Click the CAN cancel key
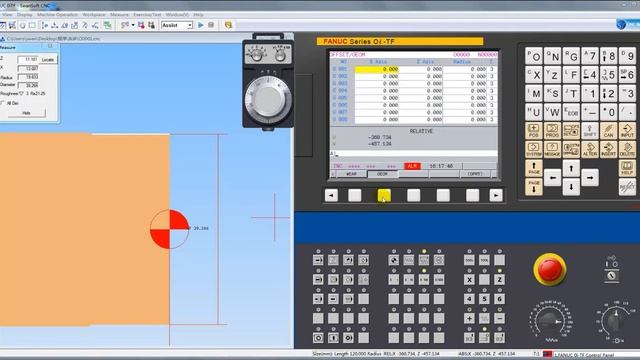The height and width of the screenshot is (360, 640). coord(608,131)
